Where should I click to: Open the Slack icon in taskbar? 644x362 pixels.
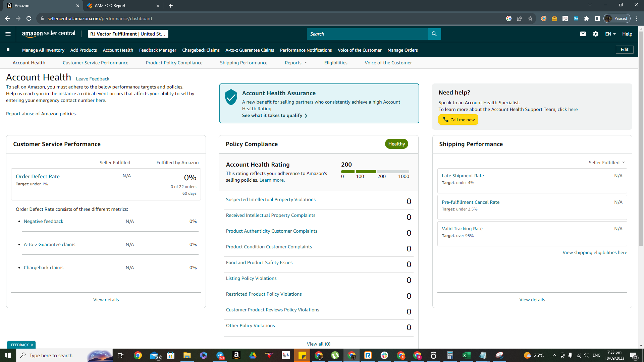pos(384,355)
